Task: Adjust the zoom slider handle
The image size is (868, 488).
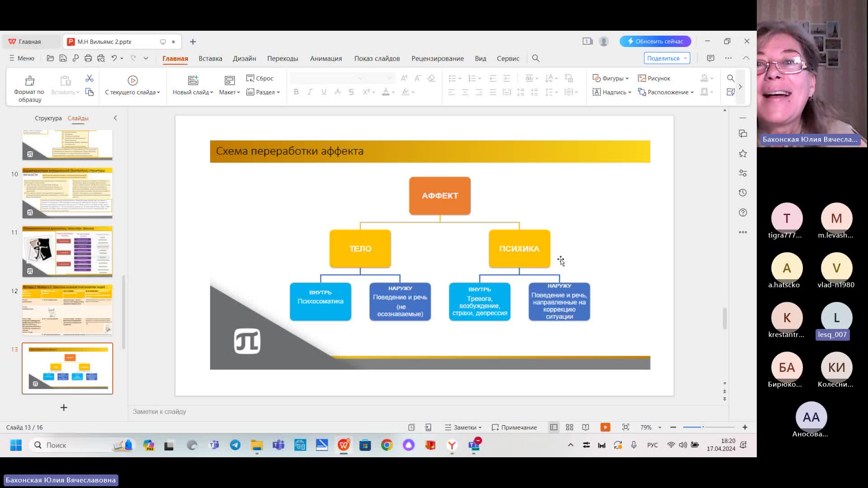Action: (703, 427)
